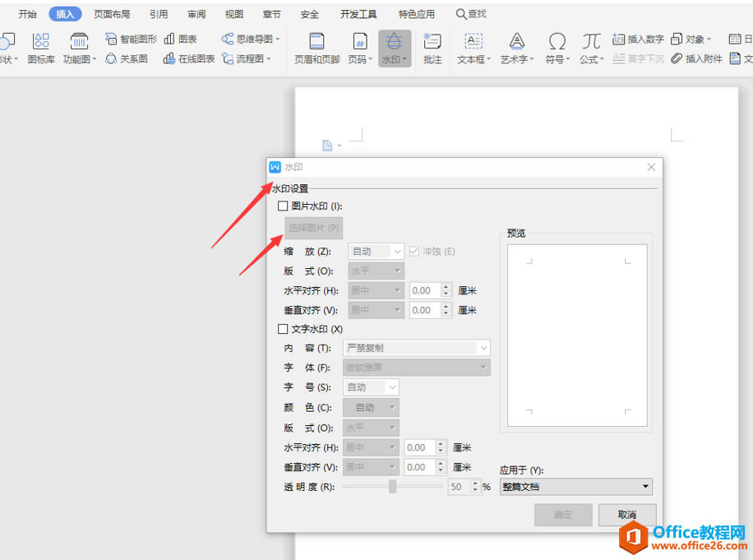The image size is (753, 560).
Task: Click 对象 object button
Action: pos(691,39)
